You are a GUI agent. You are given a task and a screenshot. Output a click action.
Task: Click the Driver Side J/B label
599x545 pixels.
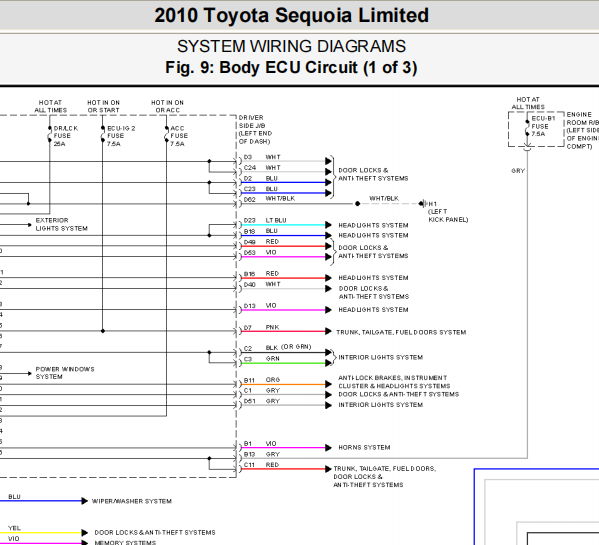tap(255, 129)
